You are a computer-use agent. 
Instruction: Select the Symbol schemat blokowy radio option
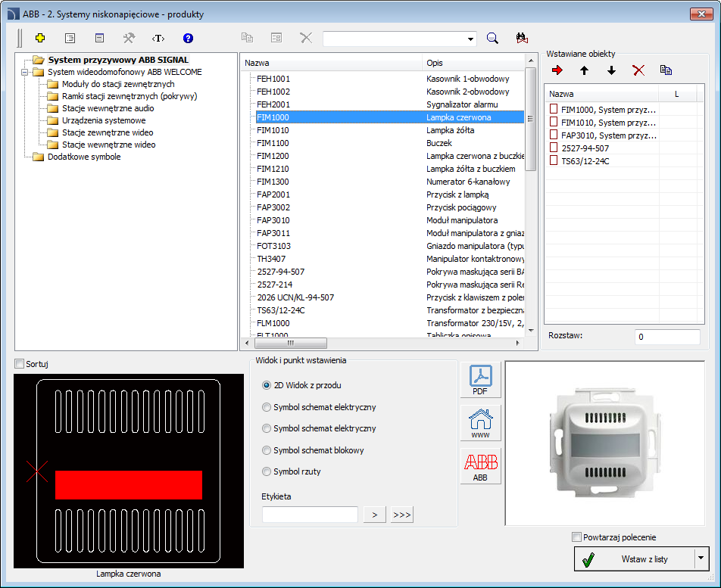click(x=267, y=450)
